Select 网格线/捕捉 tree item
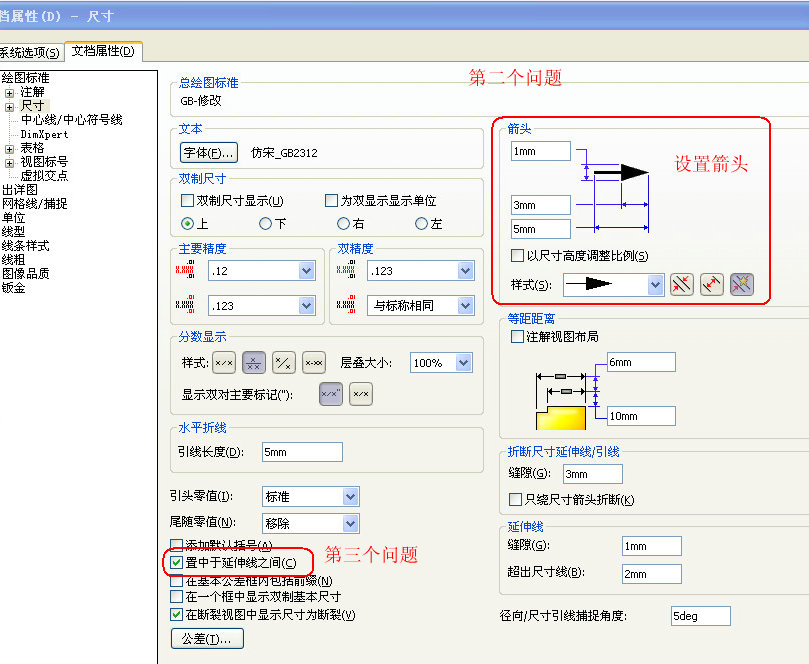 pos(35,203)
